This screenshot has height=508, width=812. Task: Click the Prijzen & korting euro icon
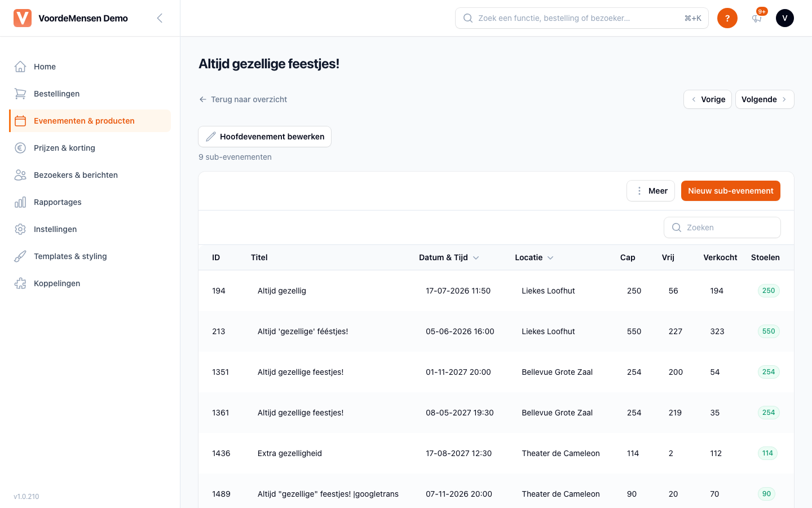(20, 148)
